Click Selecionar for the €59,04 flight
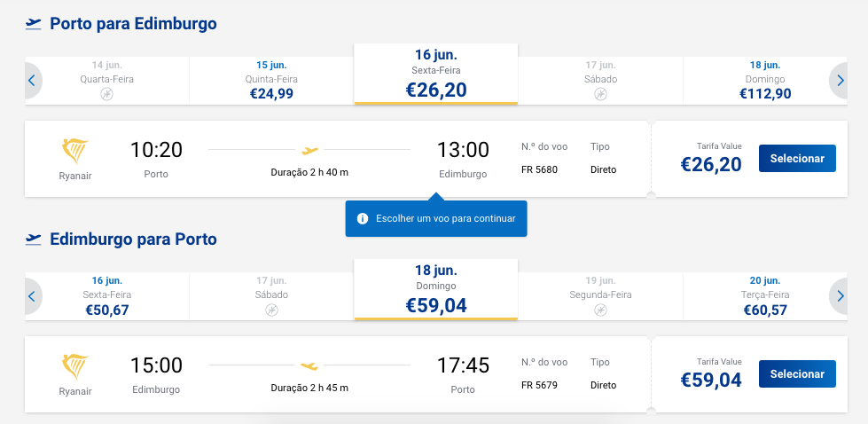The width and height of the screenshot is (868, 424). coord(797,374)
